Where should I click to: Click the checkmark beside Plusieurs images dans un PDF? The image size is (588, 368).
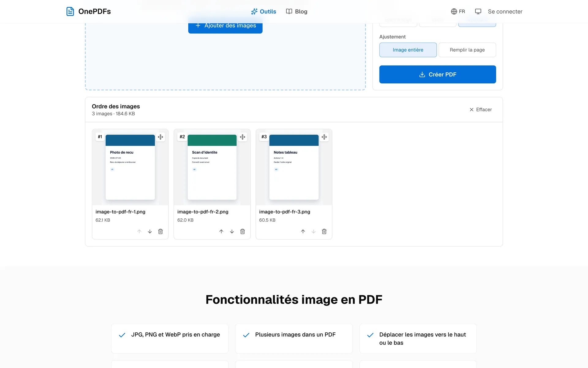tap(246, 335)
